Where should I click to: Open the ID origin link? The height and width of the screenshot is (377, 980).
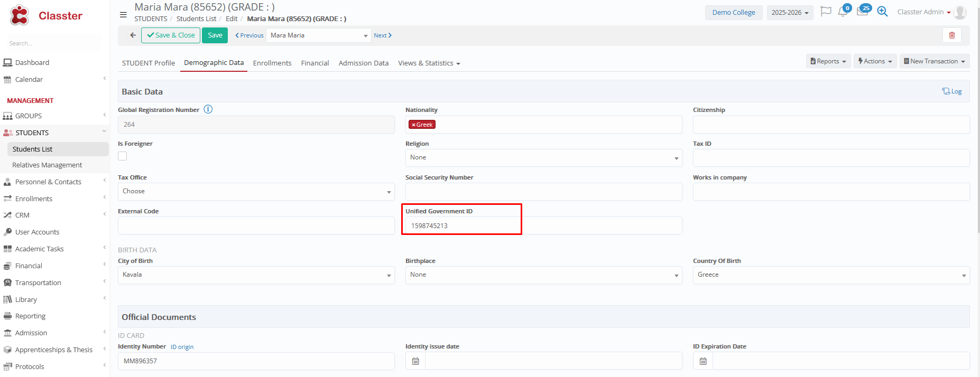(x=182, y=347)
